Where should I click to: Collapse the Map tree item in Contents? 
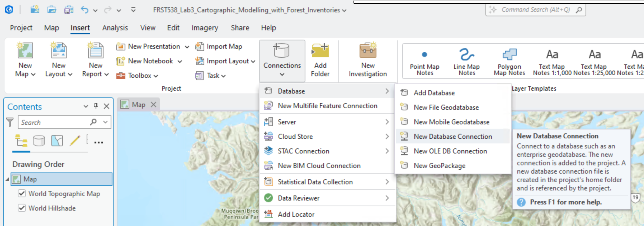(x=7, y=179)
